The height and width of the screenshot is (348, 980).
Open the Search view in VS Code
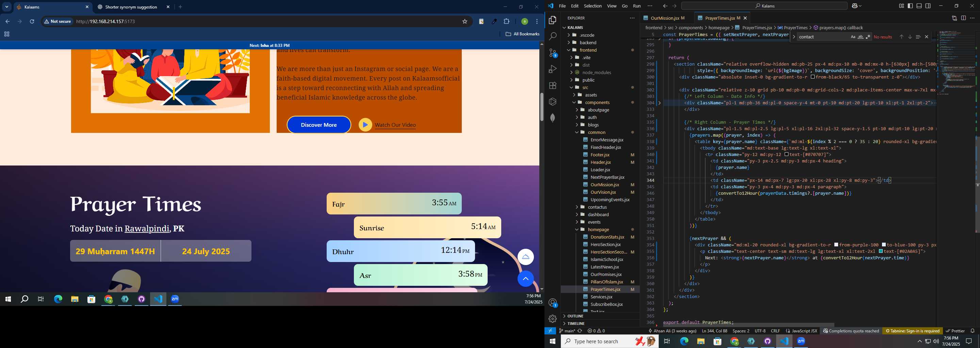pos(553,36)
